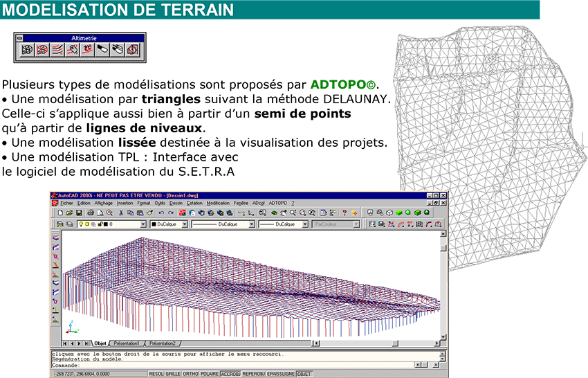Click the Altimetrie toolbar system menu button
The width and height of the screenshot is (588, 378).
[19, 38]
